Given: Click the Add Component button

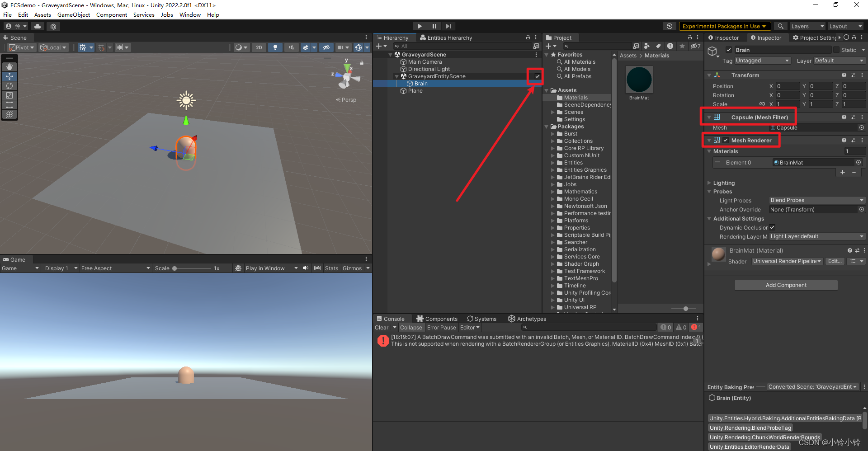Looking at the screenshot, I should [786, 285].
